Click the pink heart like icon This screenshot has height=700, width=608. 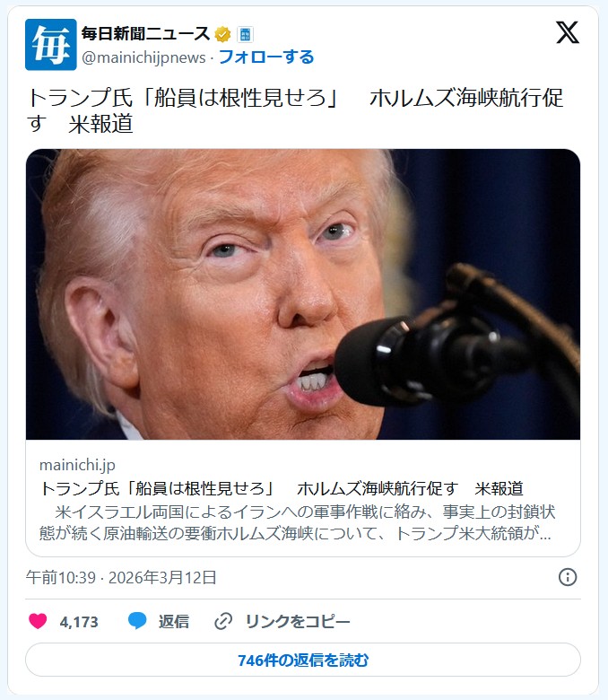38,621
